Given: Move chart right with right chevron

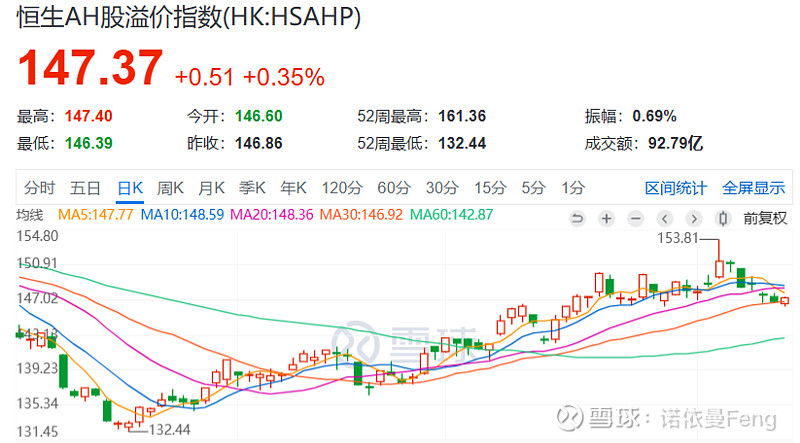Looking at the screenshot, I should pos(693,219).
